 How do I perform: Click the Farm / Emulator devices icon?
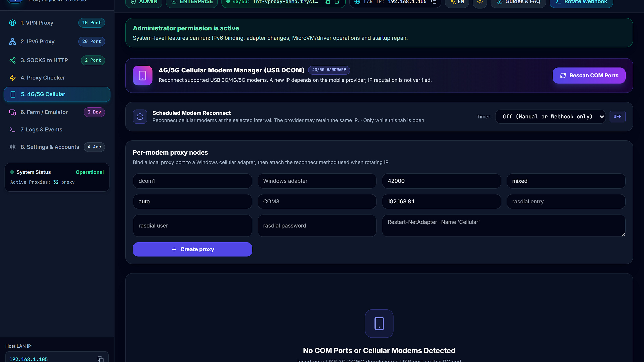[x=12, y=112]
